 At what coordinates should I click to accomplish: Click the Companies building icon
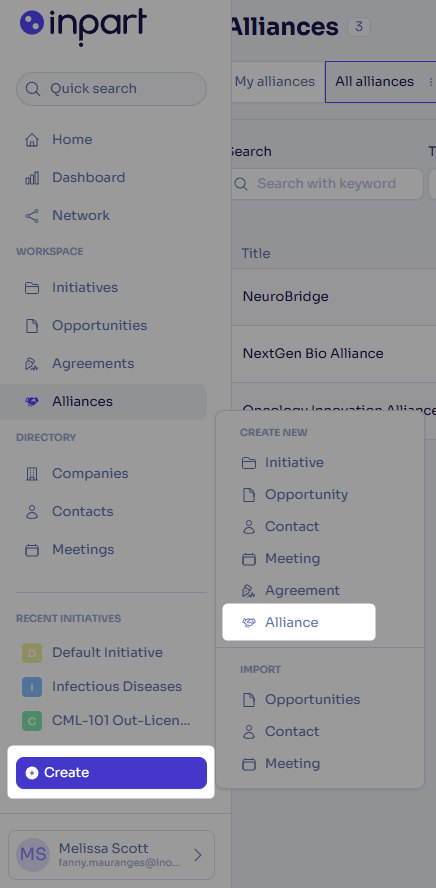pyautogui.click(x=32, y=473)
